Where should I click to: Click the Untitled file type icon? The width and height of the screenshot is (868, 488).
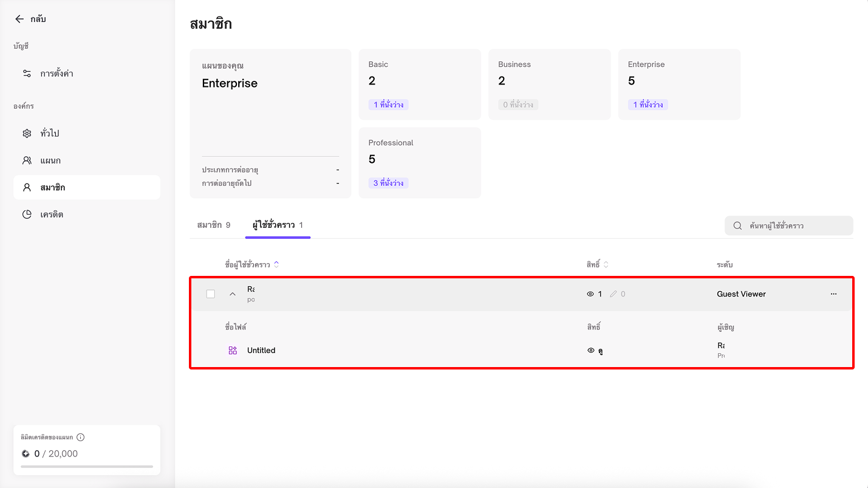233,351
